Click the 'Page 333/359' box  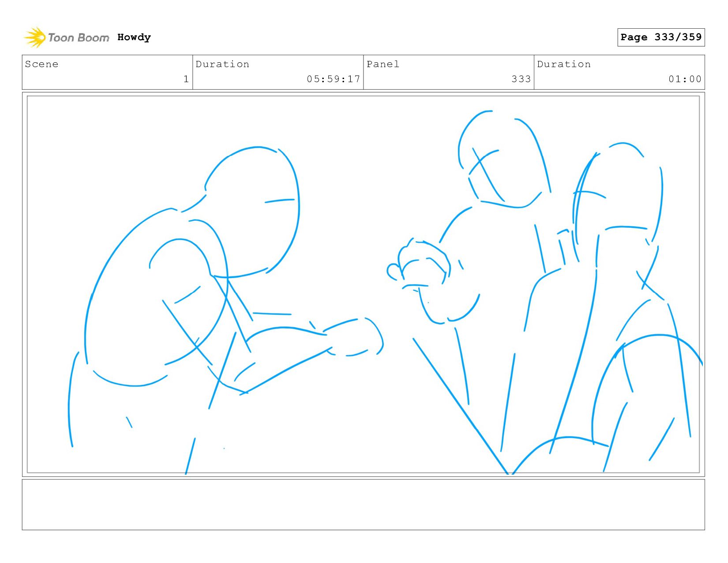point(661,37)
